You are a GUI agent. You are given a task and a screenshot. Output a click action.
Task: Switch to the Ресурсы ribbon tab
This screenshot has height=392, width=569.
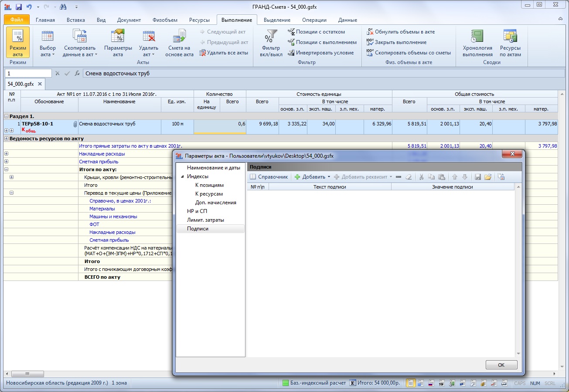click(x=199, y=20)
